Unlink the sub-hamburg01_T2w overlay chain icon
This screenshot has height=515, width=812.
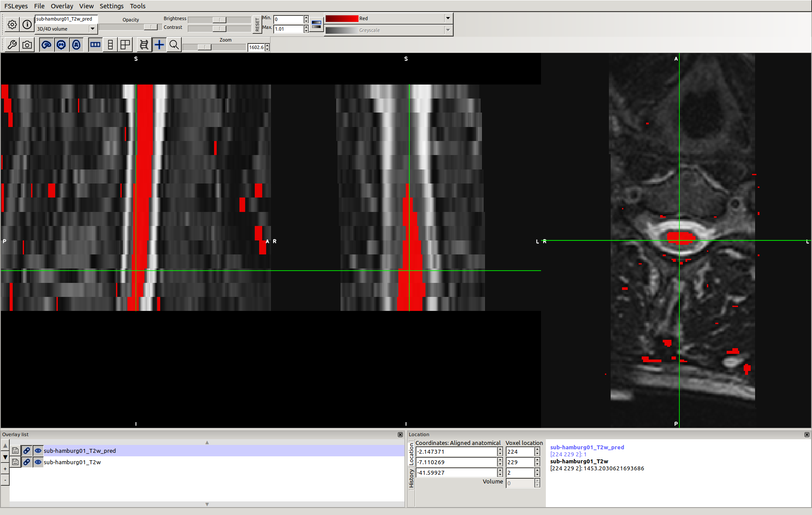click(27, 462)
